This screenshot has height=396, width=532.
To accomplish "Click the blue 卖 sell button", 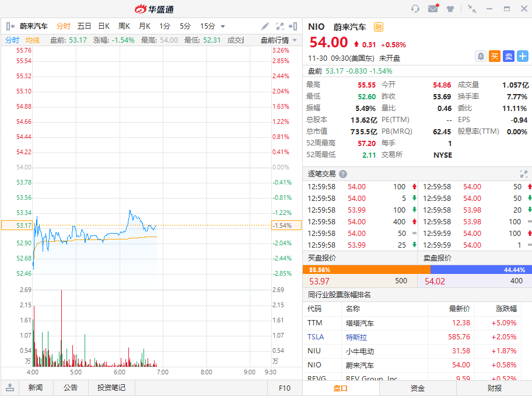I will (509, 56).
